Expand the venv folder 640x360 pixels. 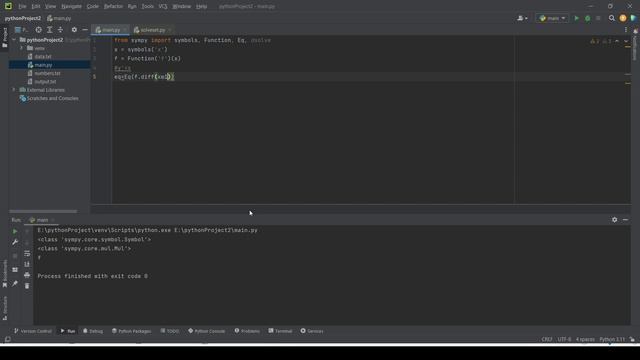tap(22, 48)
